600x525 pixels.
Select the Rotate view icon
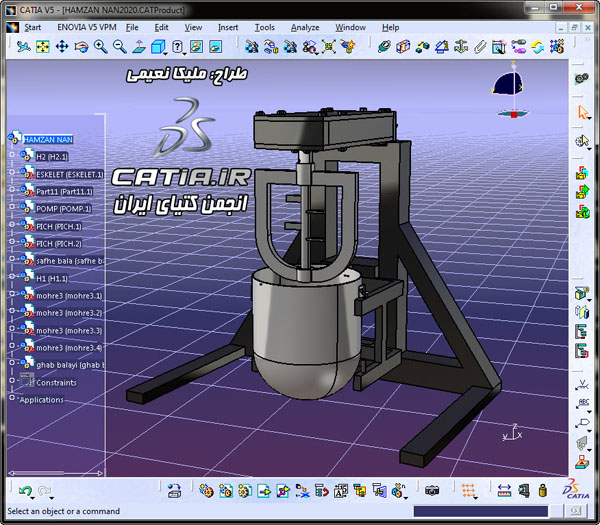(x=81, y=47)
